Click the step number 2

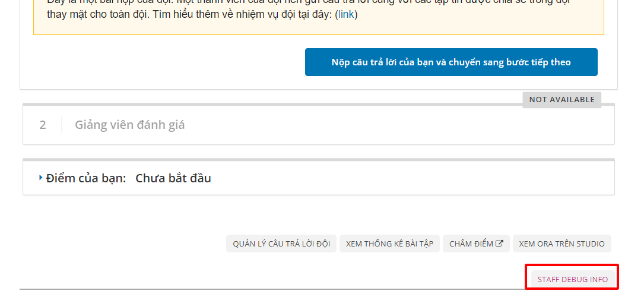[x=43, y=125]
